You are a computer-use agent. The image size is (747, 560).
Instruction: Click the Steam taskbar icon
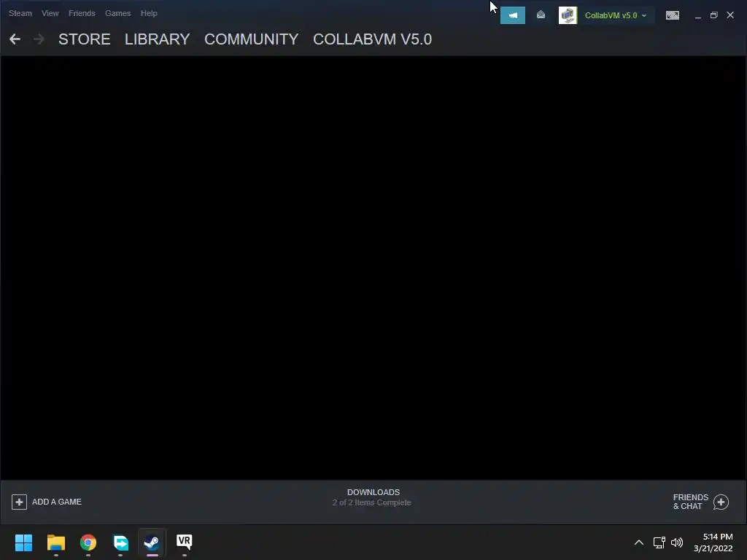coord(152,542)
